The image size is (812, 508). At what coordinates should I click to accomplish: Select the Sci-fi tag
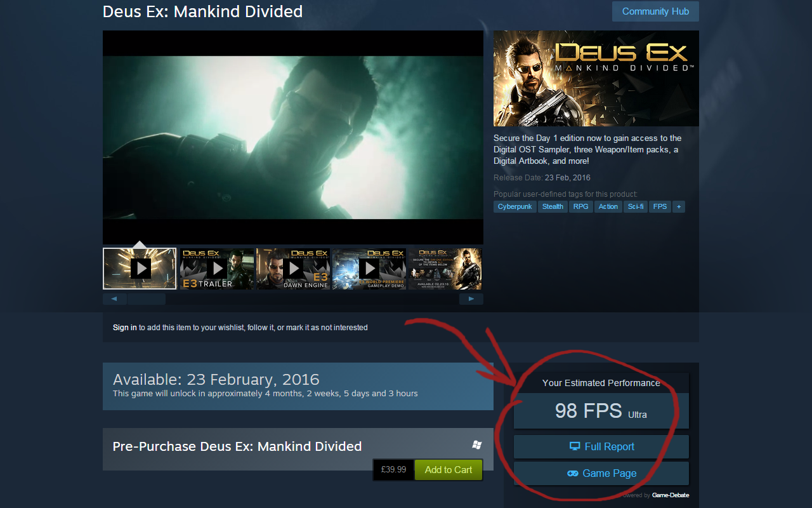coord(635,206)
